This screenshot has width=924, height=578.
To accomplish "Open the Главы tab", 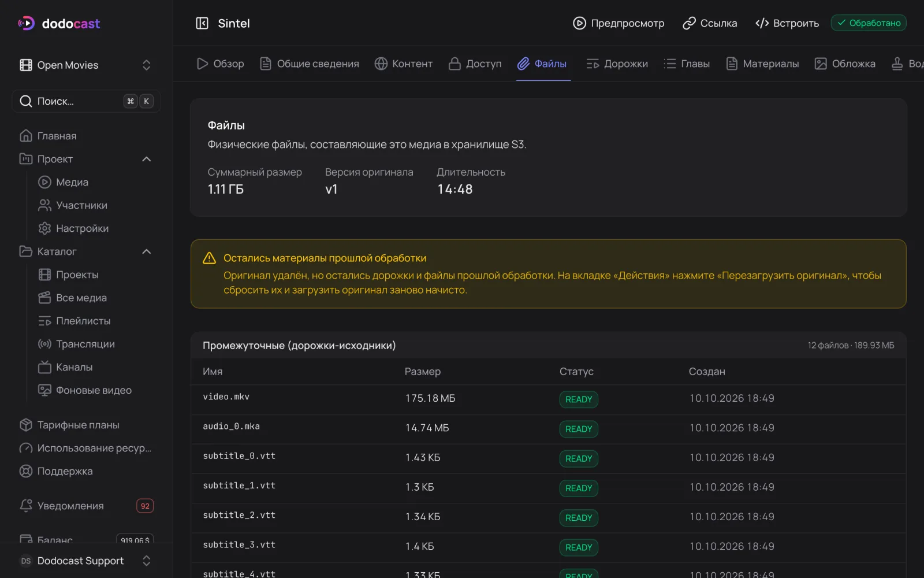I will [687, 64].
